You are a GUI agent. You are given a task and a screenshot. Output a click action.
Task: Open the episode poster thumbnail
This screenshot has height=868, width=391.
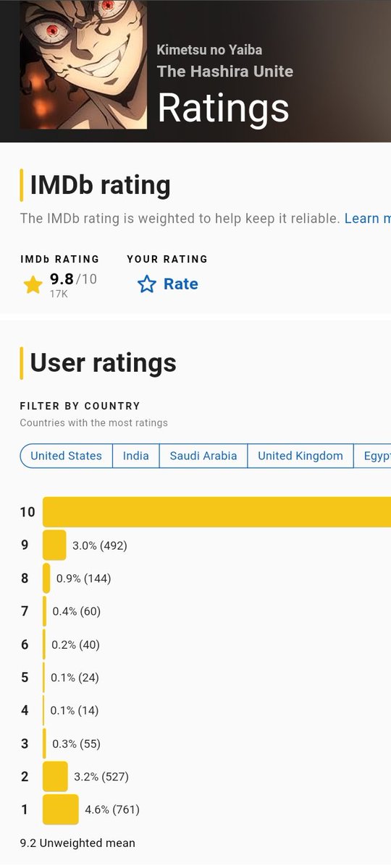[x=83, y=64]
